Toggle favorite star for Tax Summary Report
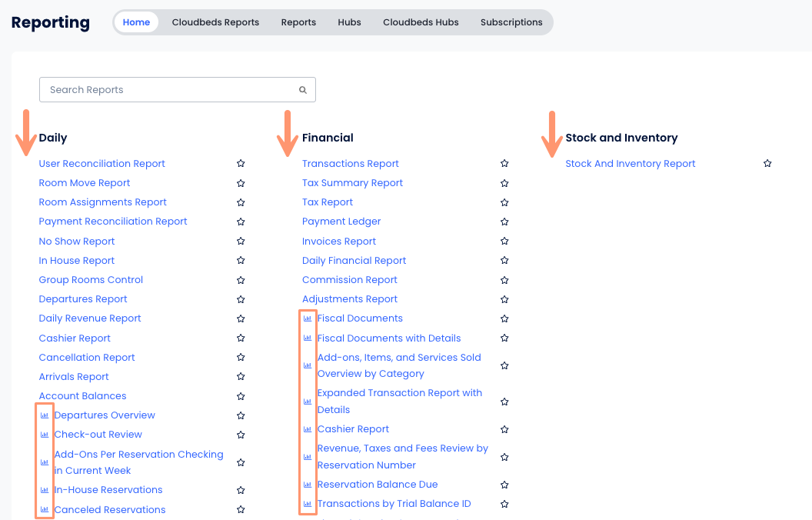Image resolution: width=812 pixels, height=520 pixels. coord(504,183)
